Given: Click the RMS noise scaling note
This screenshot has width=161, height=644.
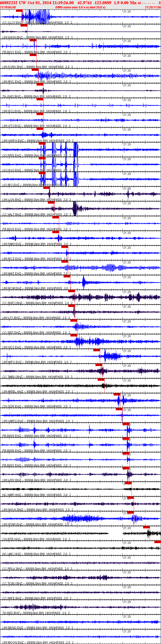Looking at the screenshot, I should (80, 7).
